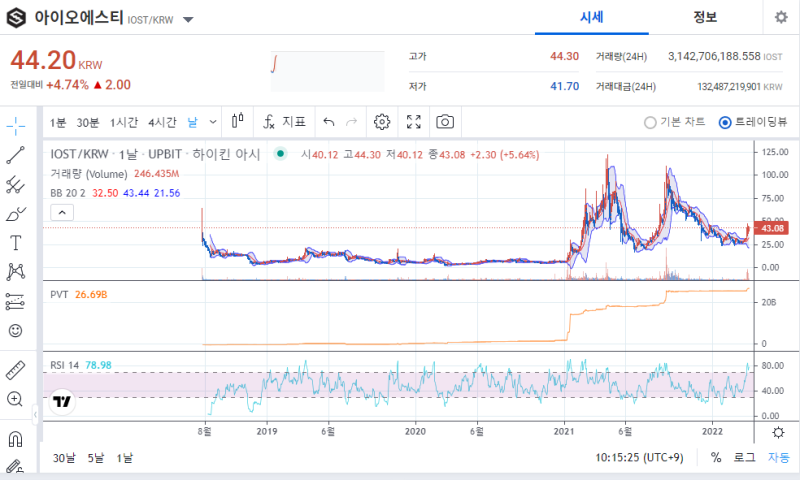Select the long position prediction tool
The height and width of the screenshot is (480, 800).
pyautogui.click(x=16, y=301)
